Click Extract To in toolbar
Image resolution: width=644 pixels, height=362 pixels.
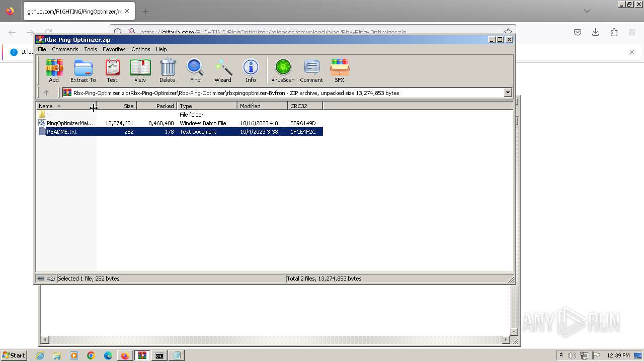point(83,70)
